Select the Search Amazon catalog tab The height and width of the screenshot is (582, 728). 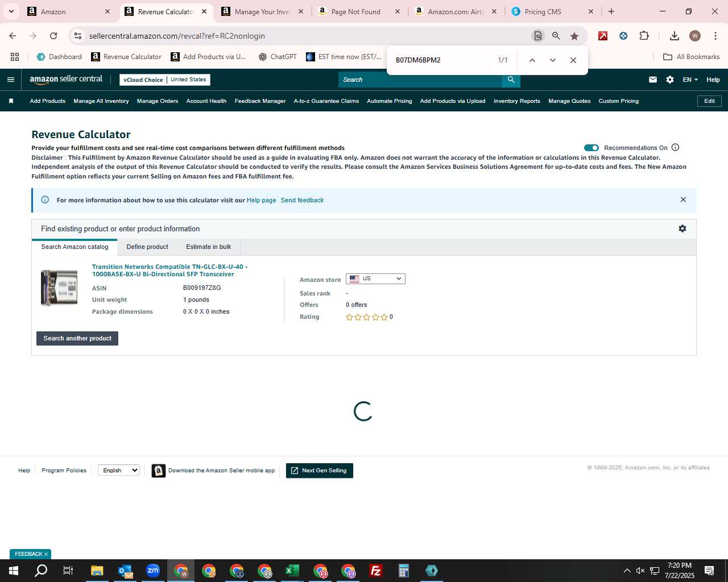coord(75,247)
